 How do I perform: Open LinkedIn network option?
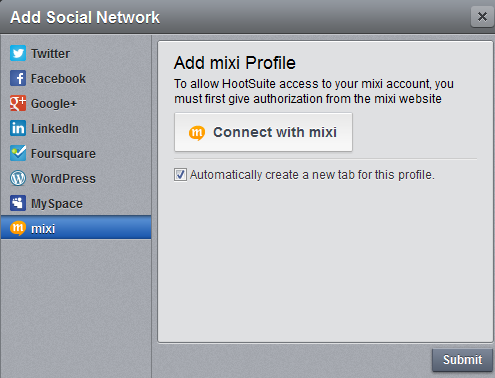[76, 128]
